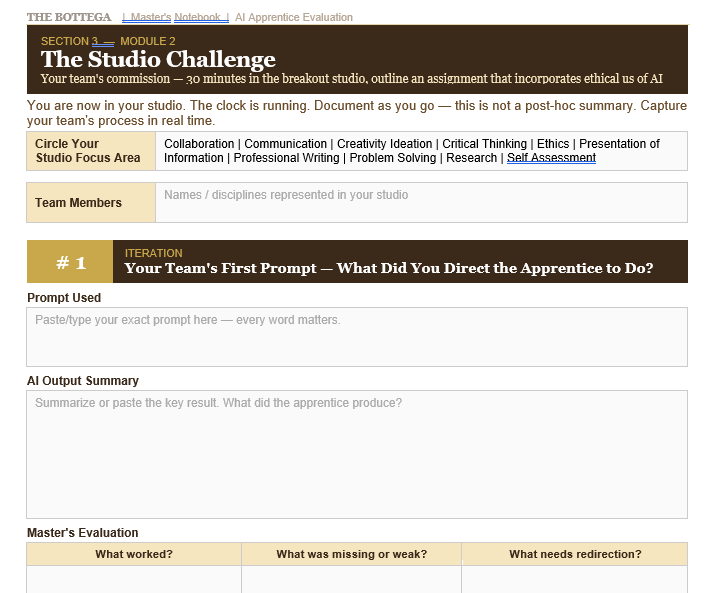
Task: Choose Problem Solving focus area
Action: (x=394, y=158)
